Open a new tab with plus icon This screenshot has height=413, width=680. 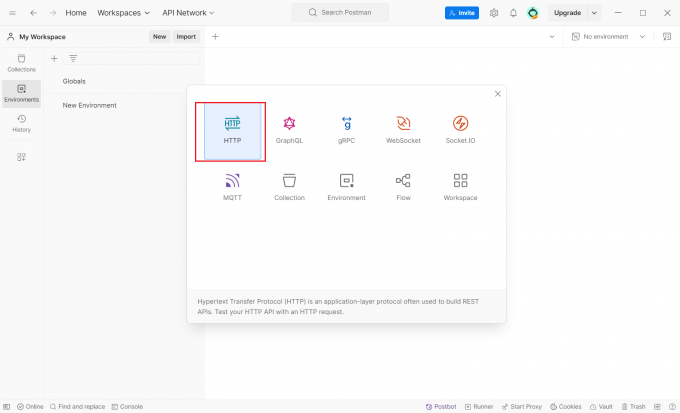point(215,36)
